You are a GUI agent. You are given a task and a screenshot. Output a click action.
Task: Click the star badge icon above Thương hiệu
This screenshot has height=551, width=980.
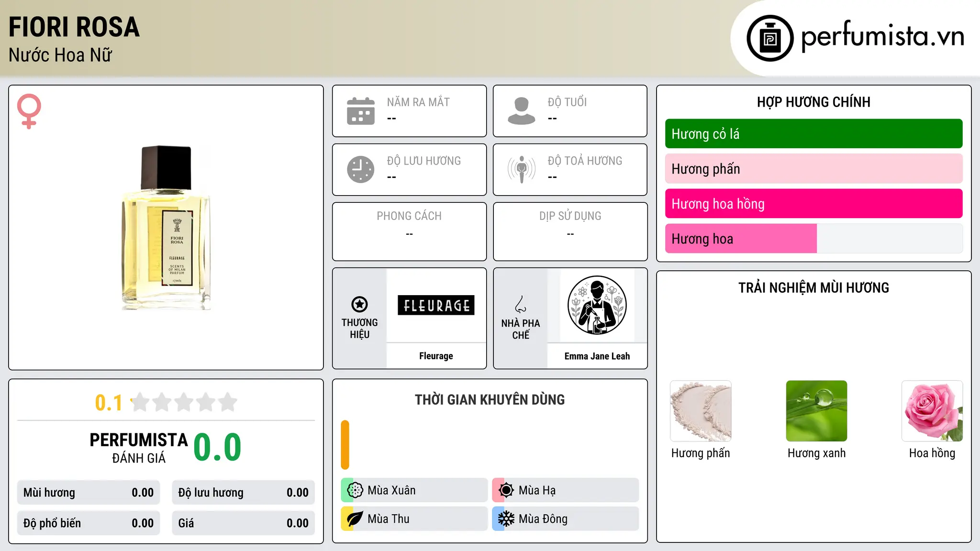359,304
